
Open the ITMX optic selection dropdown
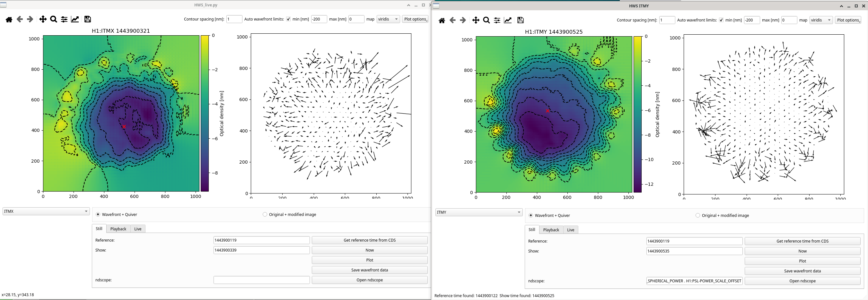pyautogui.click(x=46, y=211)
